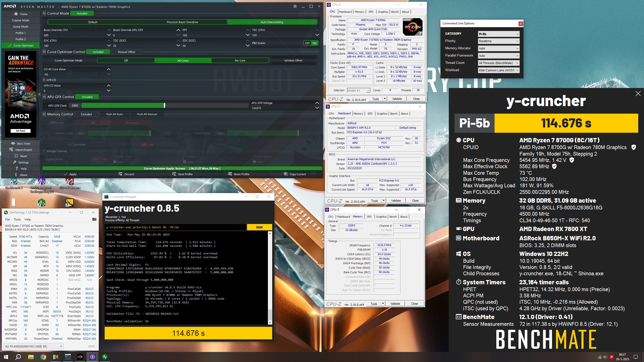Open the Basic View in Ryzen Master
The image size is (644, 362).
point(21,144)
